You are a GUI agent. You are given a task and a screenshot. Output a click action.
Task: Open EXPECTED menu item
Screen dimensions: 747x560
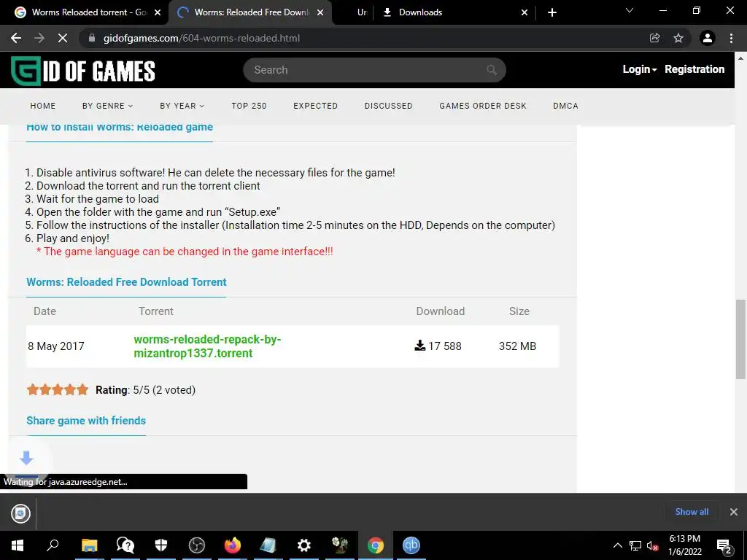coord(315,106)
